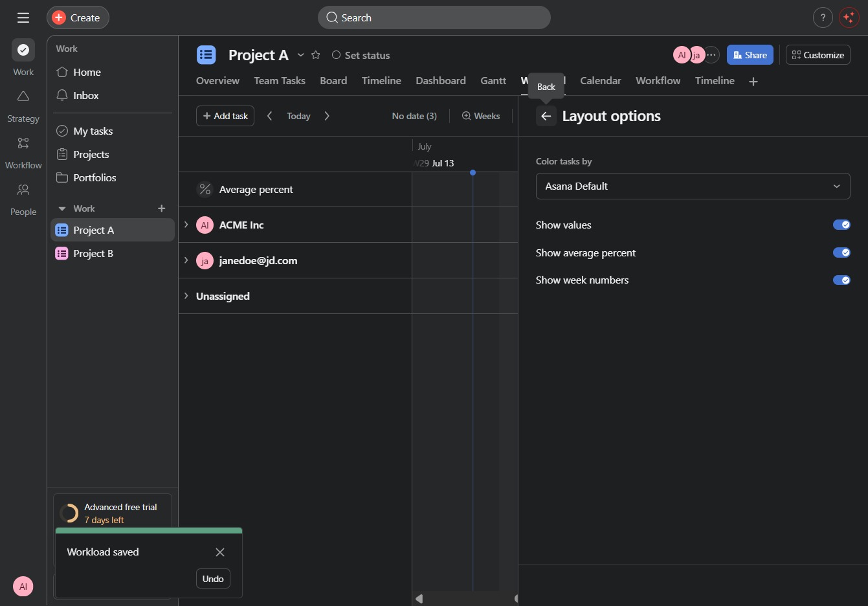Click the today marker on timeline

point(473,172)
